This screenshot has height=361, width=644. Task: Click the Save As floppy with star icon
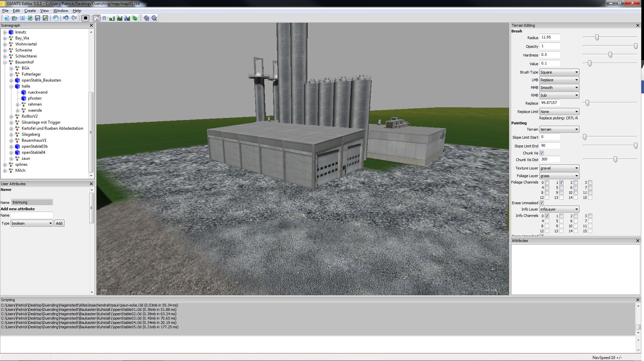(45, 18)
